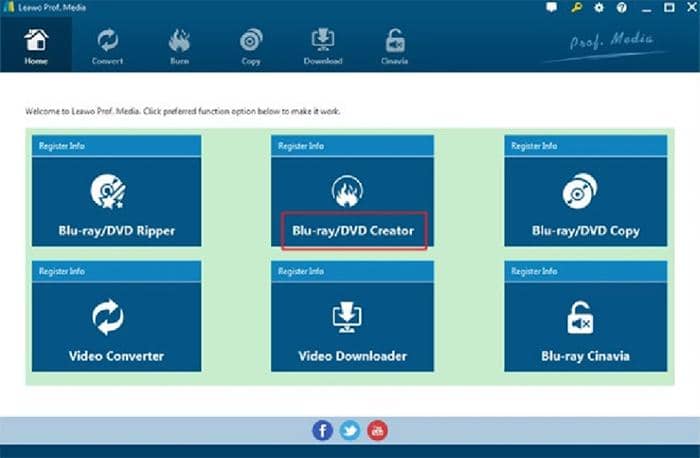Open Register Info on Blu-ray/DVD Ripper tile

tap(62, 146)
